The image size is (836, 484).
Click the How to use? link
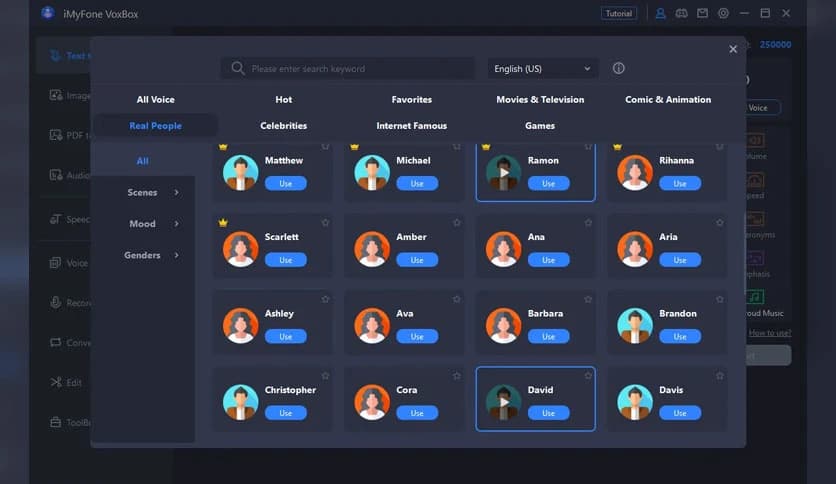pos(770,333)
